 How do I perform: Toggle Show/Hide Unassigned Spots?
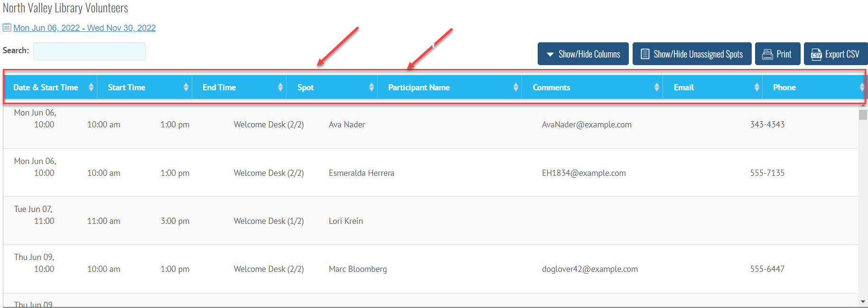[692, 54]
